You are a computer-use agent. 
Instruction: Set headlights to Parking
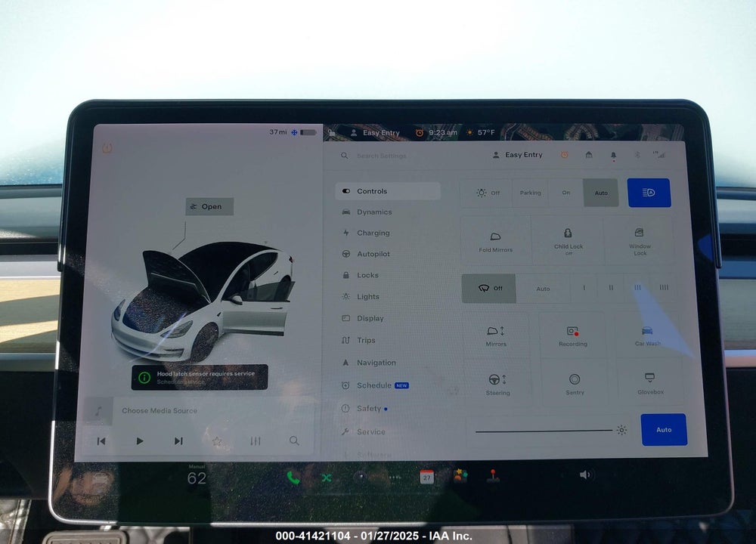pyautogui.click(x=530, y=193)
